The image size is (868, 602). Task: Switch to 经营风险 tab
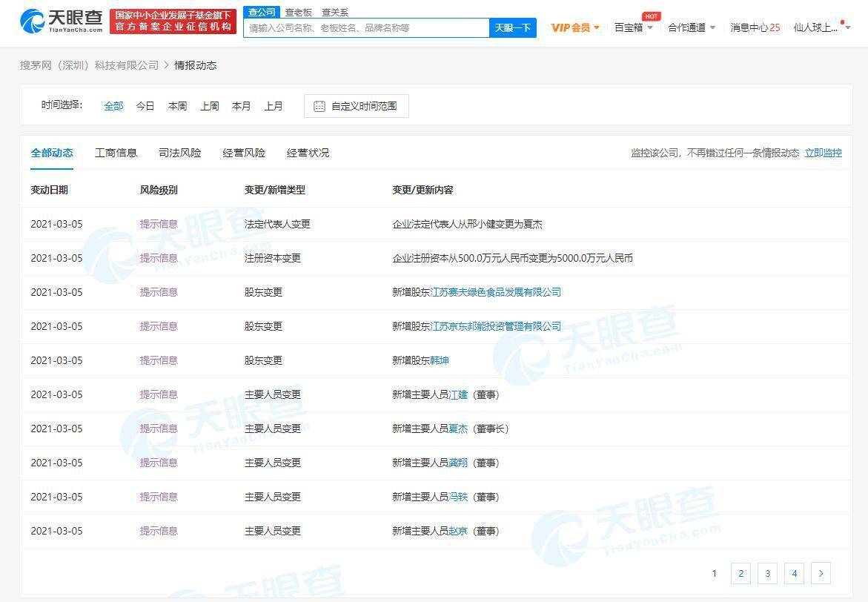pyautogui.click(x=244, y=153)
